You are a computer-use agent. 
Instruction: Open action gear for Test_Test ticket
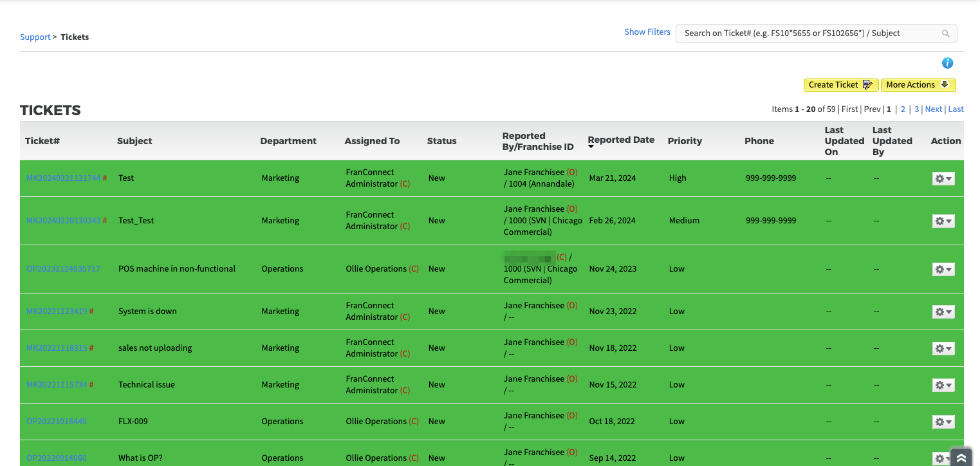pyautogui.click(x=943, y=221)
